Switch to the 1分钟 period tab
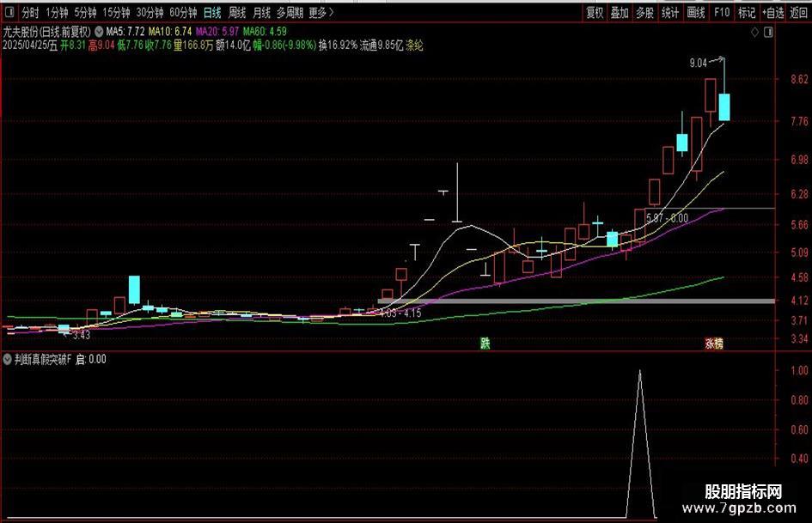 [57, 12]
